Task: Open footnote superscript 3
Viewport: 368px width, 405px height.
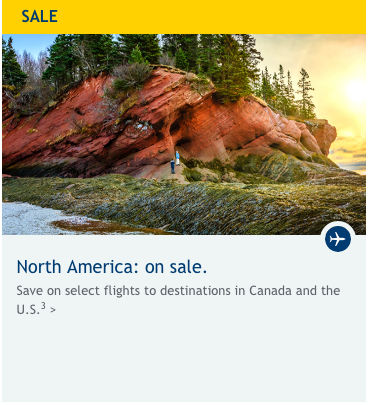Action: (43, 306)
